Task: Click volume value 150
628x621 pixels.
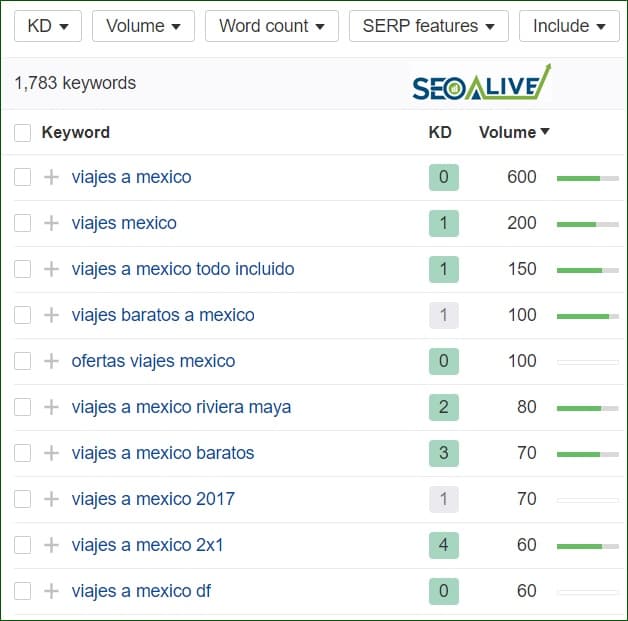Action: pyautogui.click(x=522, y=269)
